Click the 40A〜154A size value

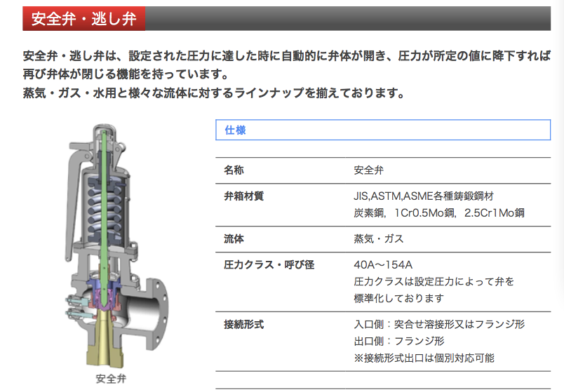coord(383,265)
